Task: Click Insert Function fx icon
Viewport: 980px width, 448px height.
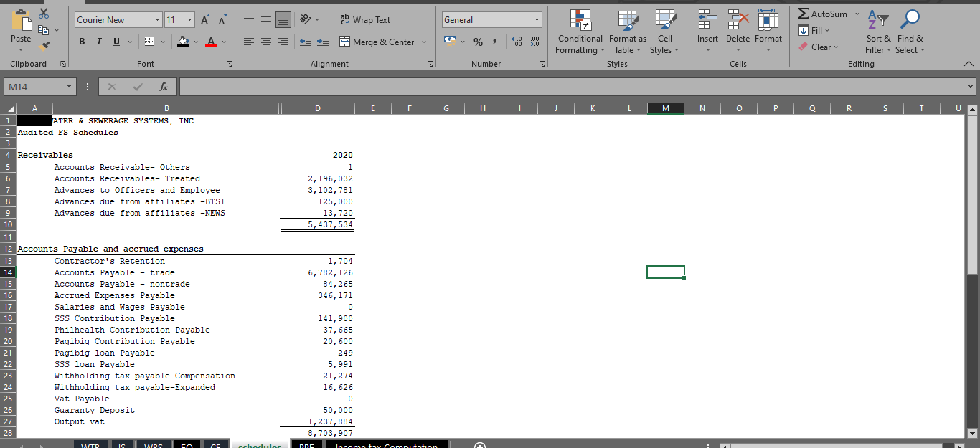Action: pyautogui.click(x=165, y=87)
